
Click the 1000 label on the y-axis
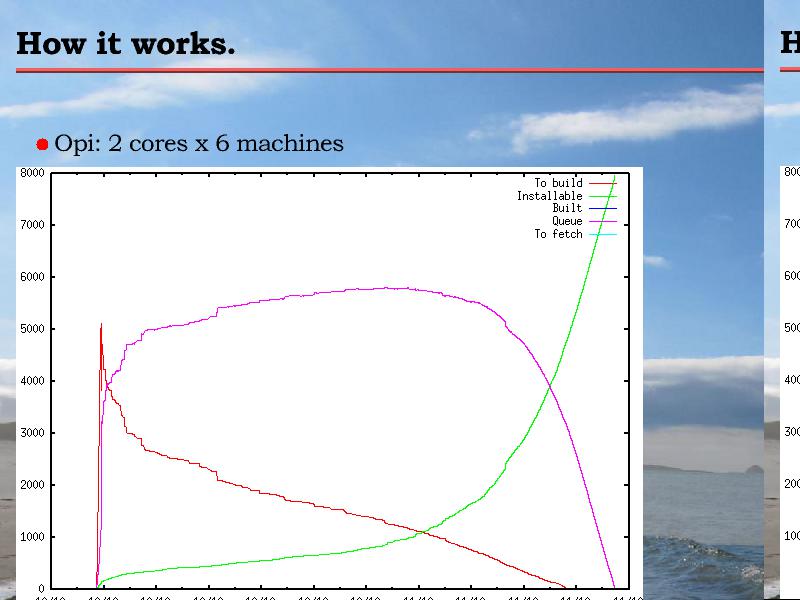(32, 537)
